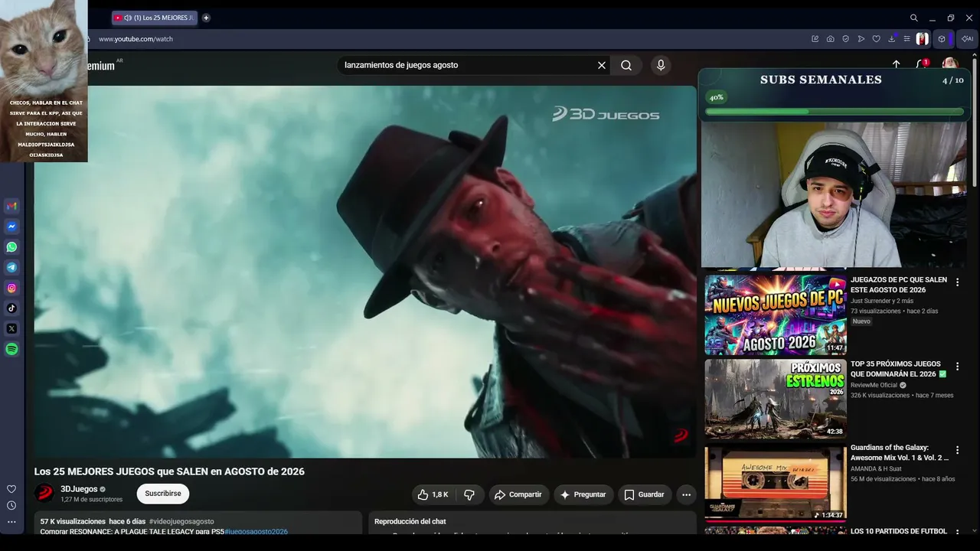Save video with the Guardar button

click(644, 494)
